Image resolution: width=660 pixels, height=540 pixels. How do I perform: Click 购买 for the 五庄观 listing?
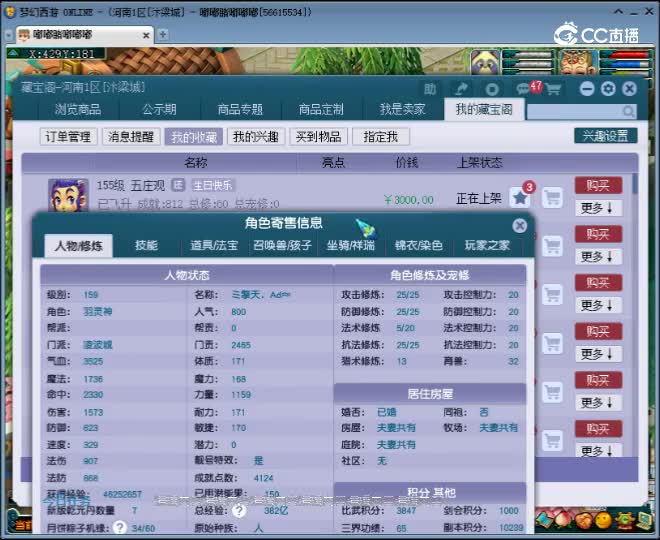tap(599, 185)
